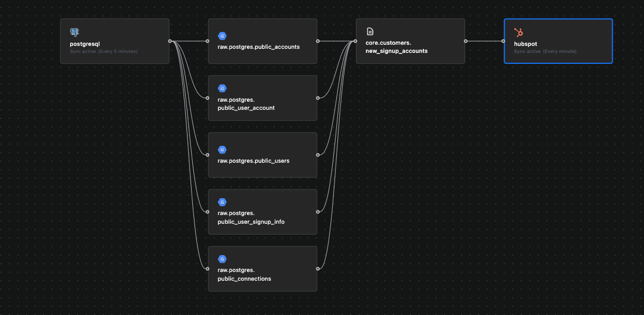Open the raw.postgres.public_accounts table label

[258, 46]
